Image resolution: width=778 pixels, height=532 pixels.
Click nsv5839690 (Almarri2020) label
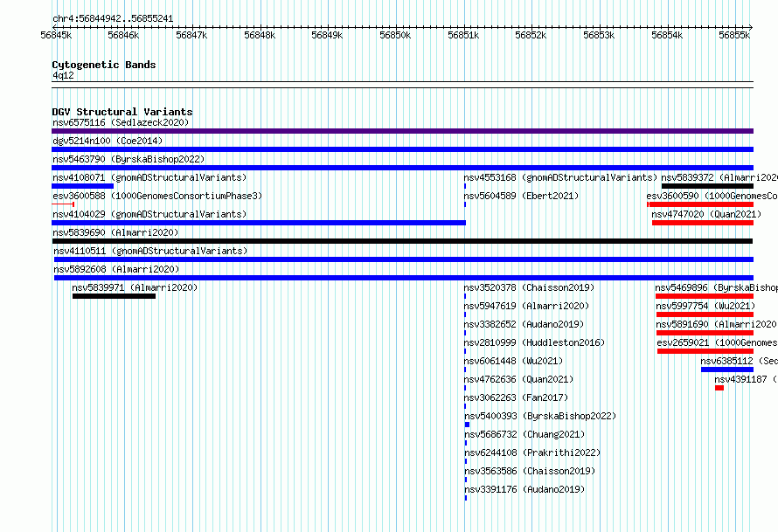pos(115,232)
